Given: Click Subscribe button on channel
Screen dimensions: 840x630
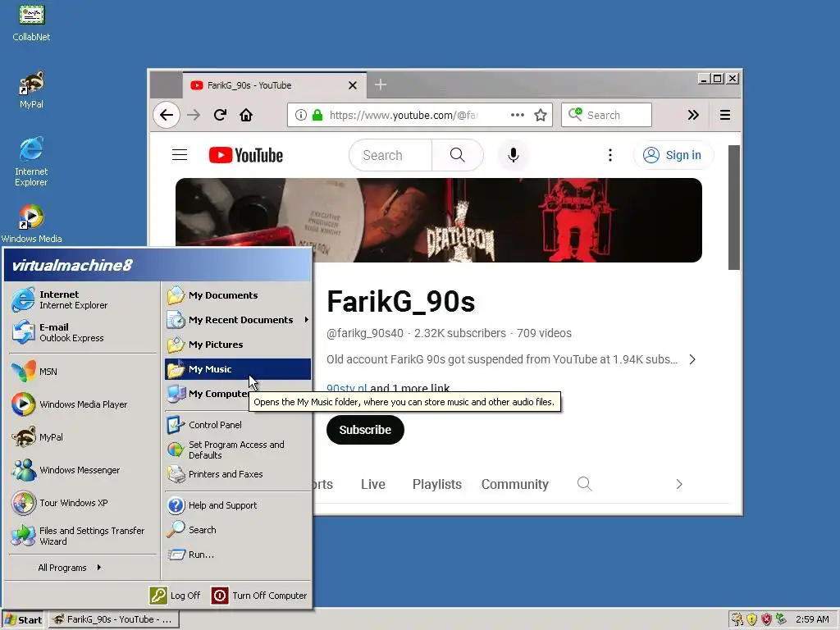Looking at the screenshot, I should tap(365, 430).
